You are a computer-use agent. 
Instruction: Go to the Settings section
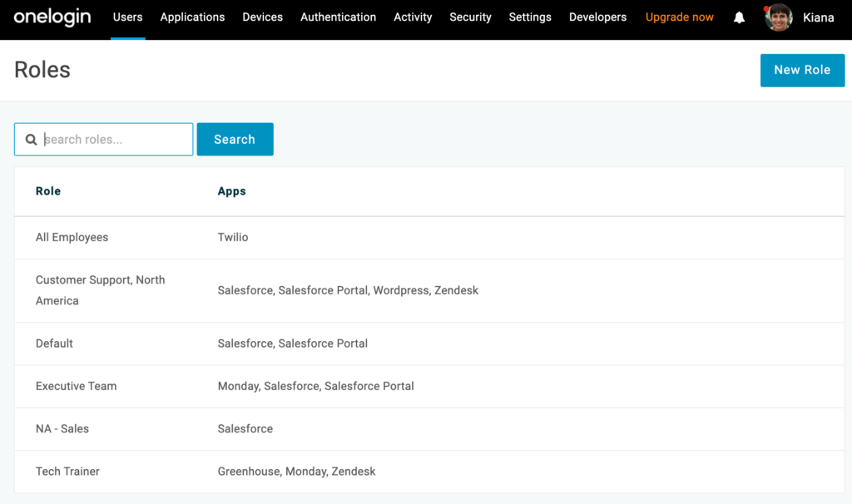tap(530, 17)
